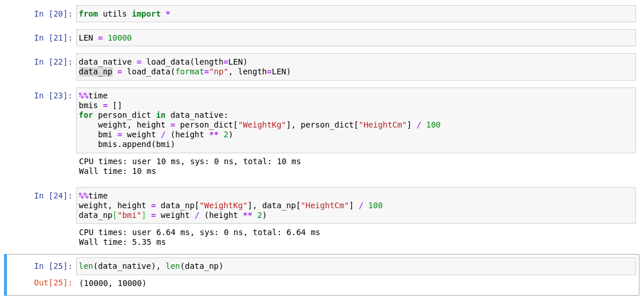Click the len(data_native), len(data_np) cell

pyautogui.click(x=355, y=266)
